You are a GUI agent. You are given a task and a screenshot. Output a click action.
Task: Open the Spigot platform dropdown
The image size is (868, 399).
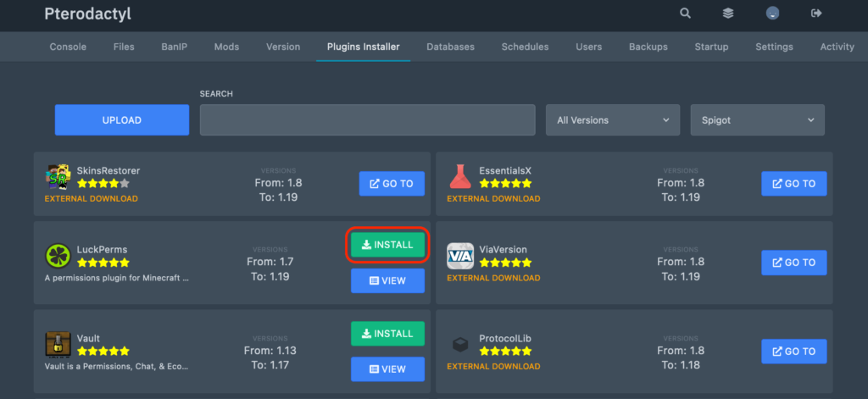(757, 120)
